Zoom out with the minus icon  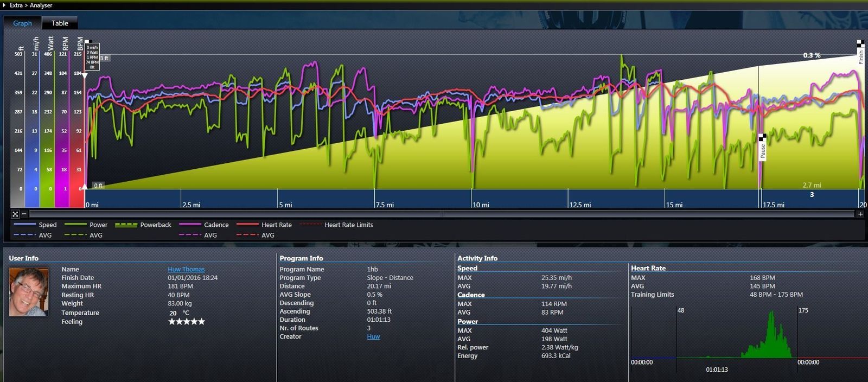coord(24,214)
